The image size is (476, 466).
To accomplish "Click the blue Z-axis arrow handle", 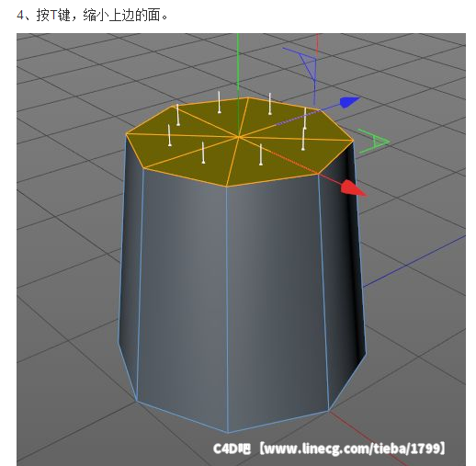I will pos(349,102).
